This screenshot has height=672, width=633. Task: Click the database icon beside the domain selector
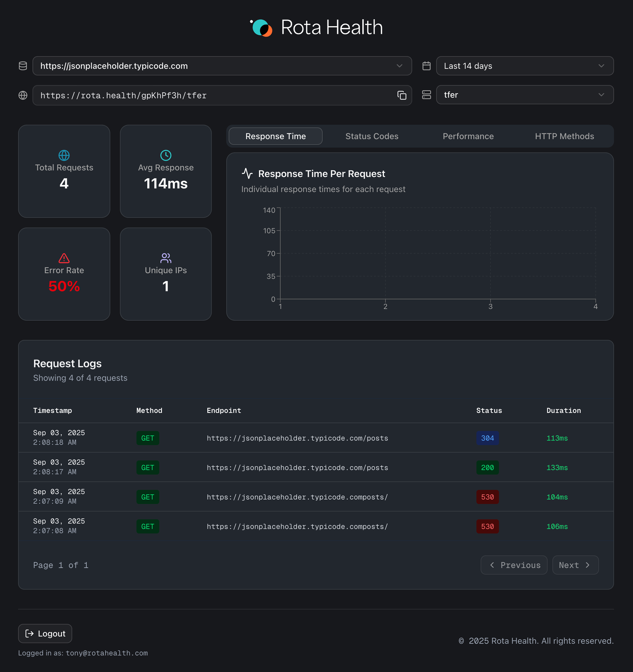(23, 66)
